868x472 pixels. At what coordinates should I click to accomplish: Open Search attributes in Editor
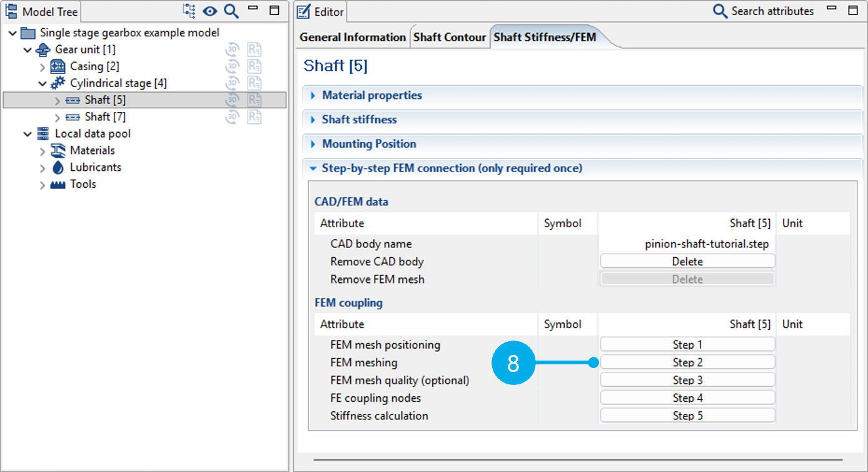764,11
